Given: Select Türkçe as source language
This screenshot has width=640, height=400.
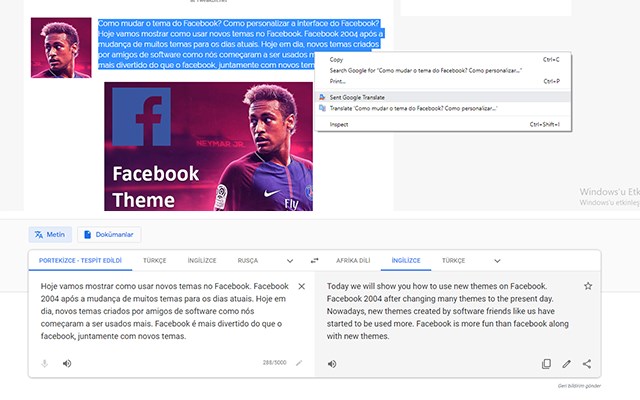Looking at the screenshot, I should point(155,260).
